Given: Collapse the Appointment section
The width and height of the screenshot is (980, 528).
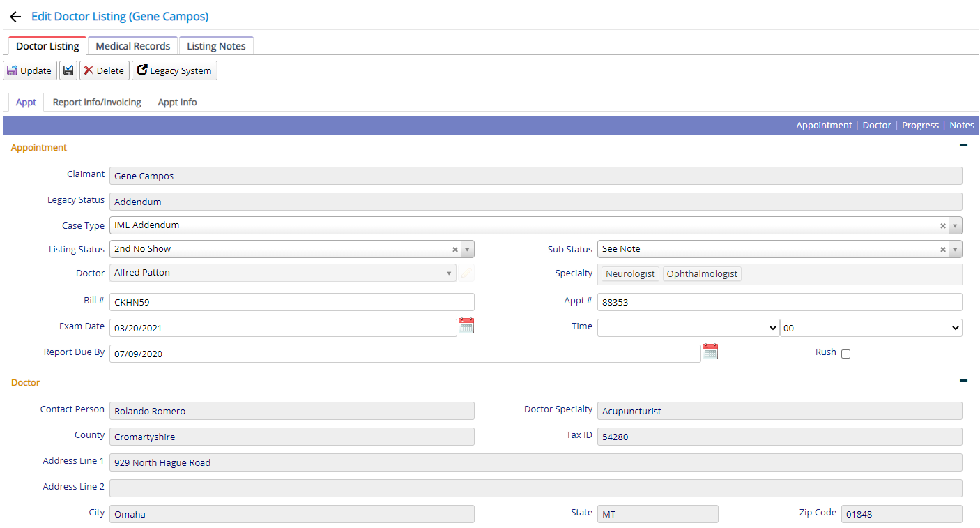Looking at the screenshot, I should (963, 146).
